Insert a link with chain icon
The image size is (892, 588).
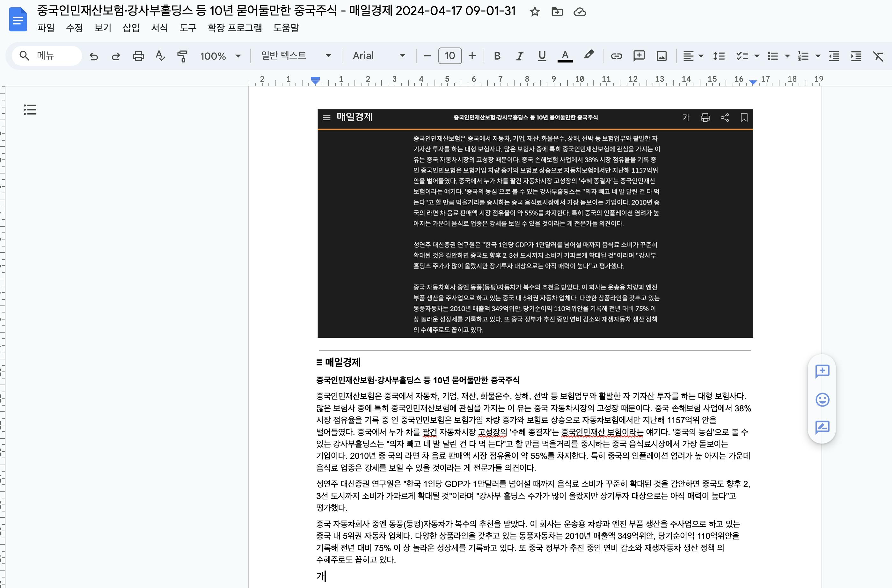click(x=616, y=56)
